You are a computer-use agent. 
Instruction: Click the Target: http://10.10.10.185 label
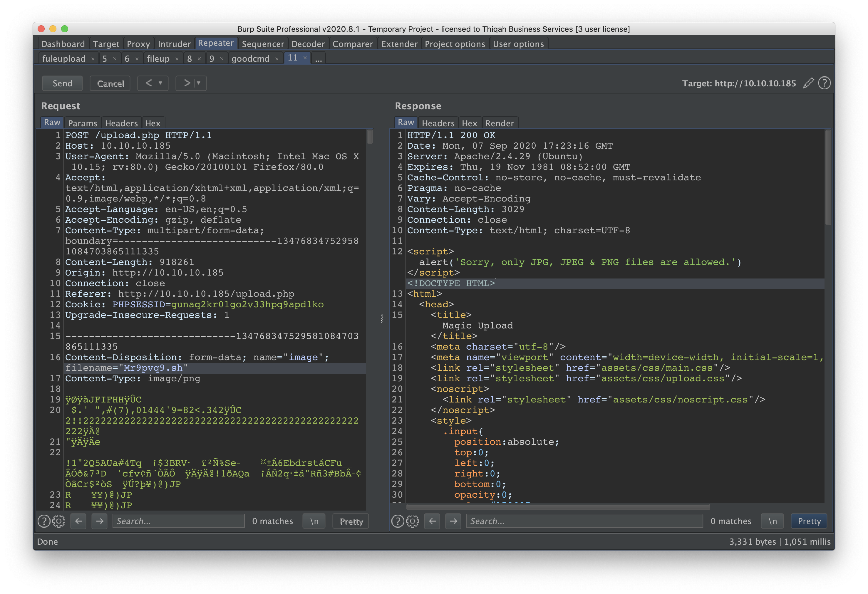[739, 83]
